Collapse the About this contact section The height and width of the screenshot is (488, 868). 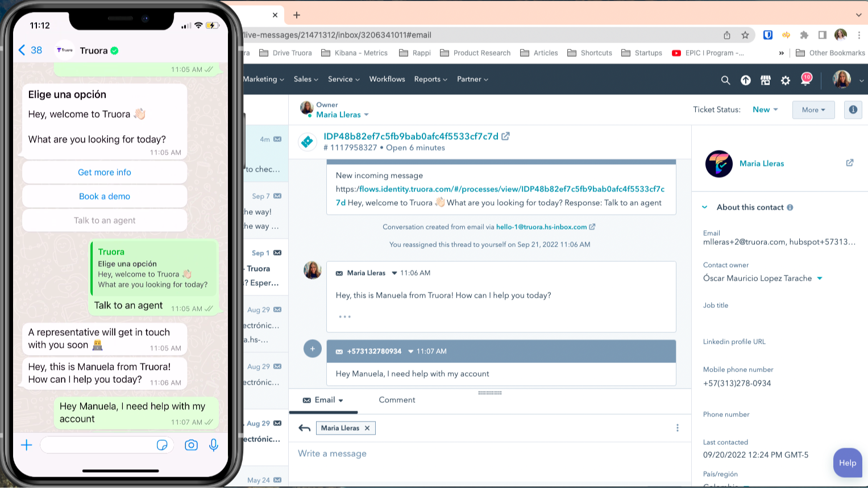click(705, 207)
